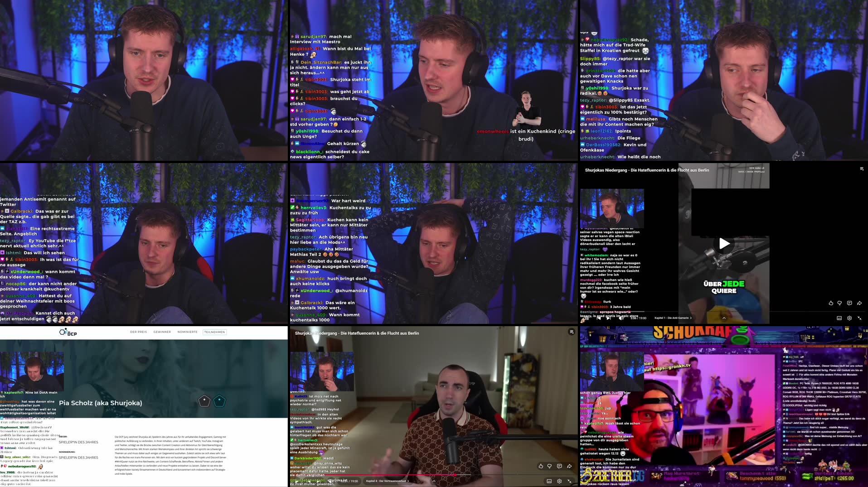The width and height of the screenshot is (868, 487).
Task: Open chapter list Kapitel 4 - Der Vertrauensverlust
Action: click(x=388, y=481)
